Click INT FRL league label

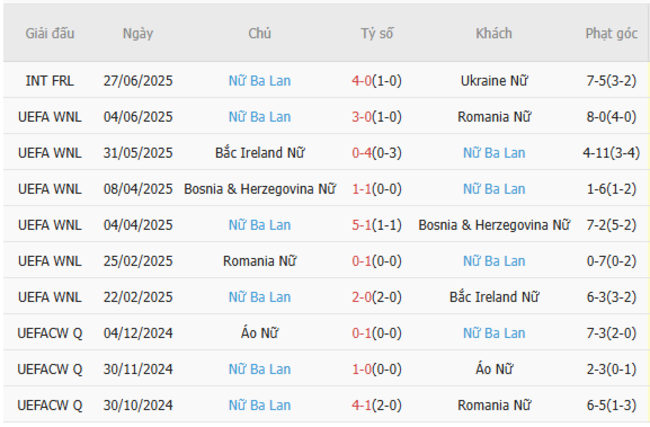(x=50, y=81)
